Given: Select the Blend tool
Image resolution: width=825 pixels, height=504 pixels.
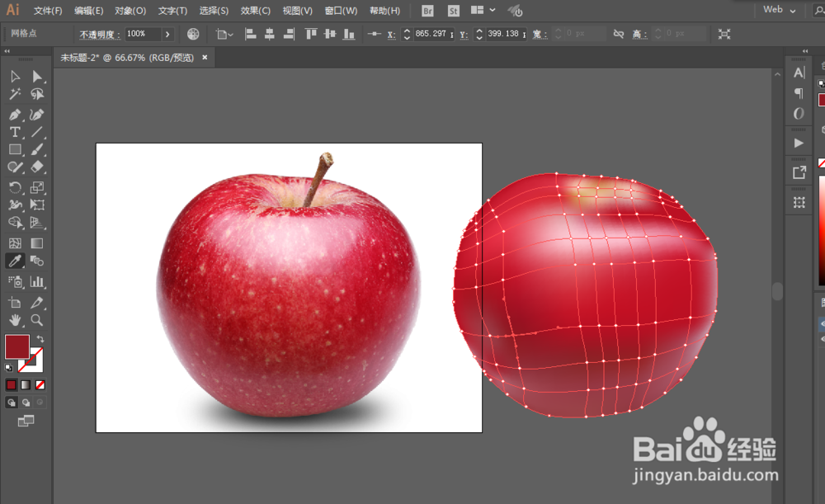Looking at the screenshot, I should pos(37,261).
